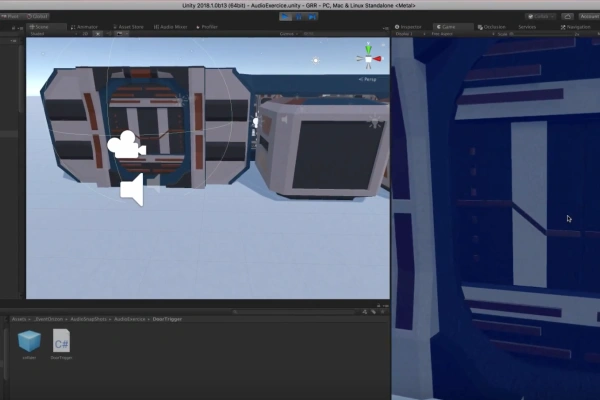Click the camera gizmo in Scene view
This screenshot has width=600, height=400.
click(126, 145)
